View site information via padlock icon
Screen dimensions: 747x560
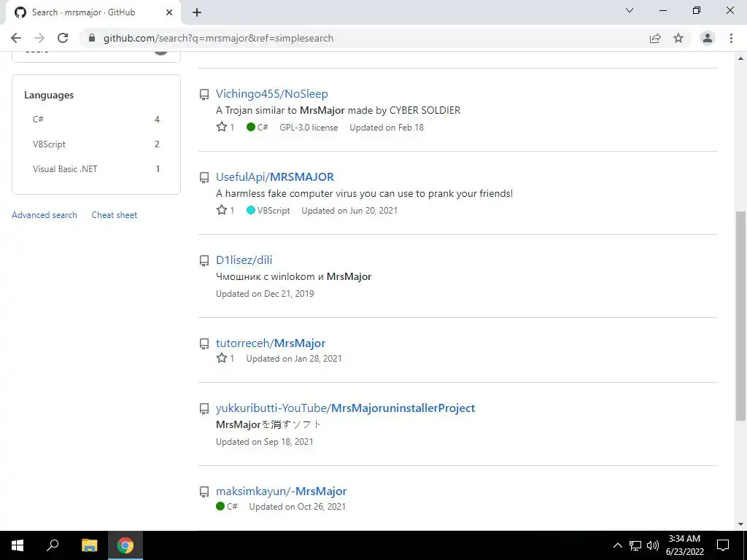pyautogui.click(x=92, y=38)
